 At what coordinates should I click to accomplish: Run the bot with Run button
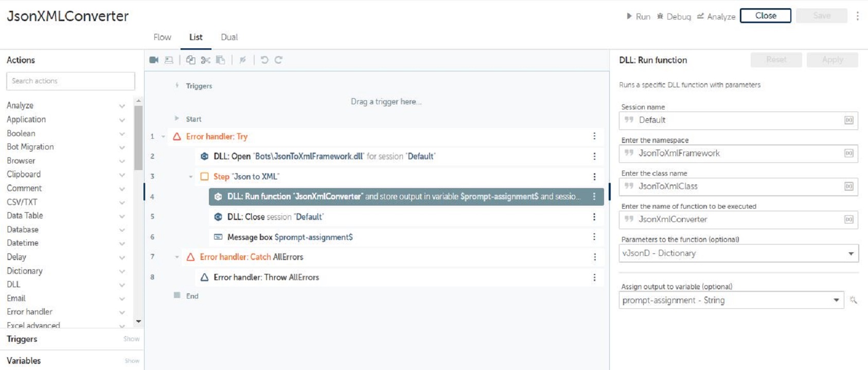638,16
